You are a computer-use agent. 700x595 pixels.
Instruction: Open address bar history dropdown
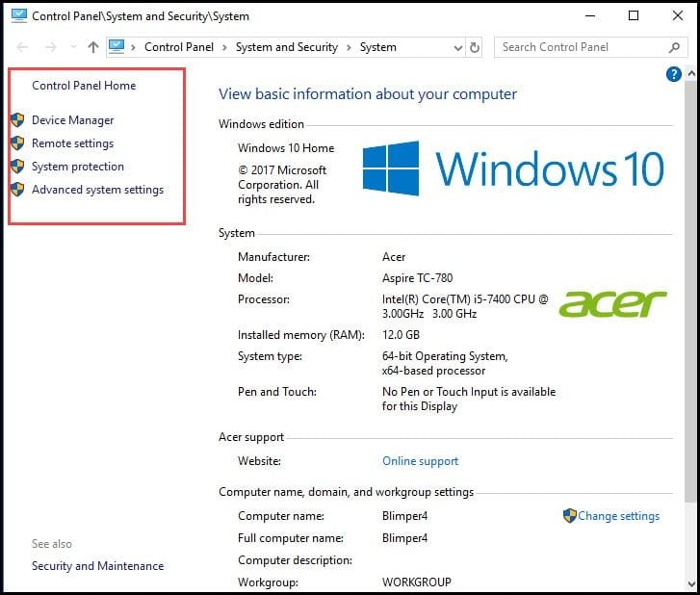(457, 48)
